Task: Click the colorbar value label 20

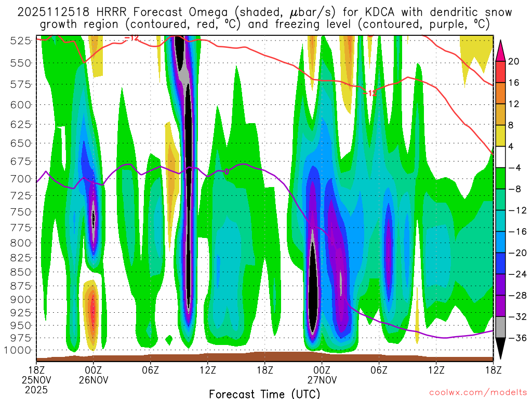Action: tap(514, 61)
